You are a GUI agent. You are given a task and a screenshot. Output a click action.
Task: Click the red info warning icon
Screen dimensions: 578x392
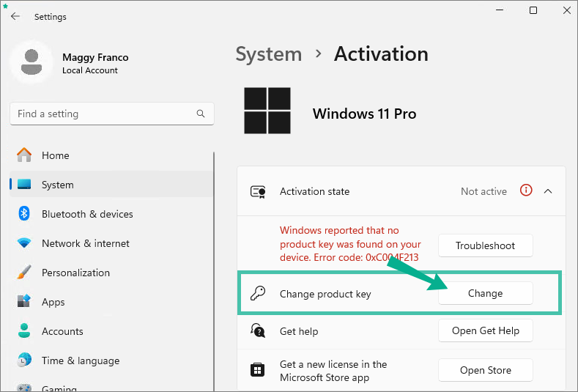pos(526,191)
